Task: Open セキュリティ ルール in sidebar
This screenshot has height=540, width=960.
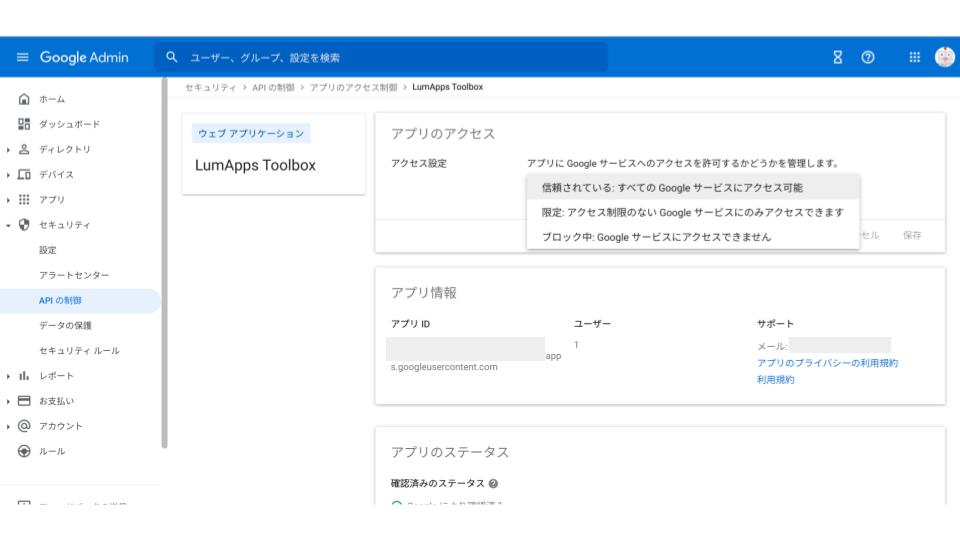Action: point(80,350)
